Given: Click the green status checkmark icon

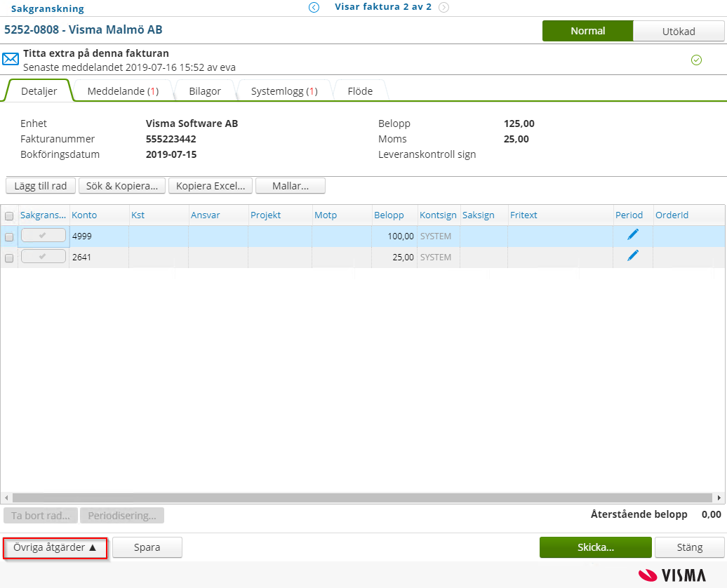Looking at the screenshot, I should [697, 60].
